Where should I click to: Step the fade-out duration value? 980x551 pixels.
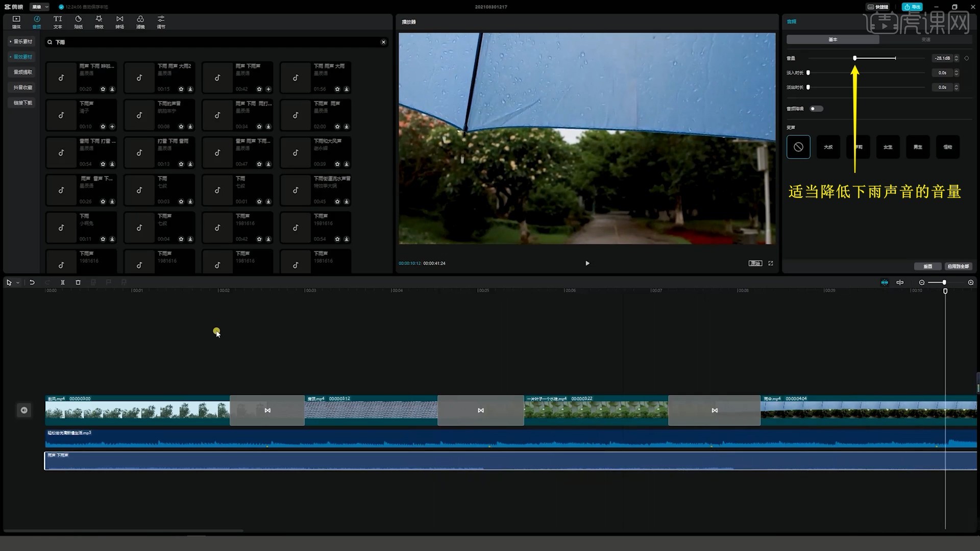957,87
